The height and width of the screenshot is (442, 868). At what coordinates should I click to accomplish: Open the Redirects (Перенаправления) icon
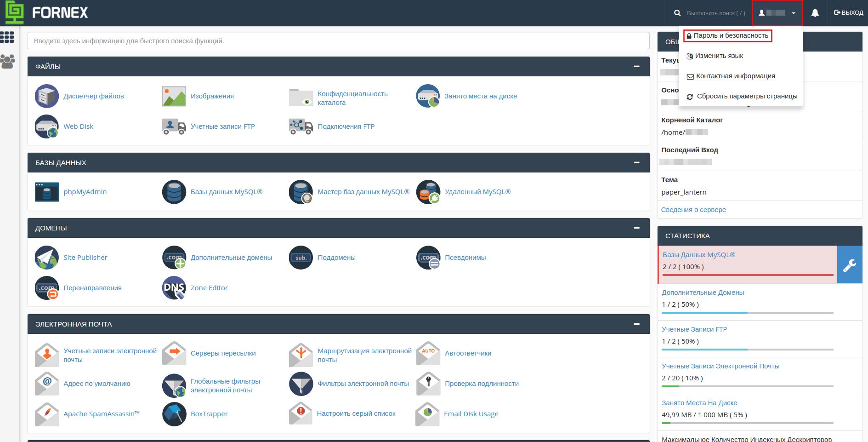point(47,288)
